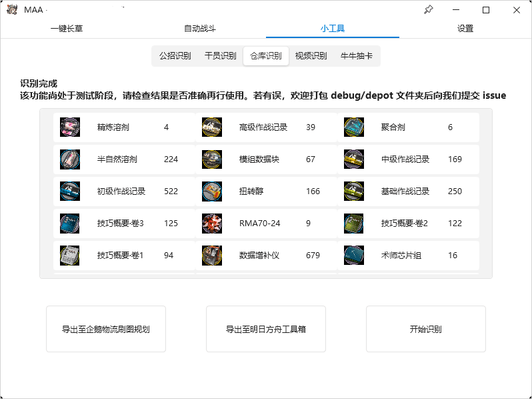532x399 pixels.
Task: Open the 干员识别 sub-tab
Action: click(221, 55)
